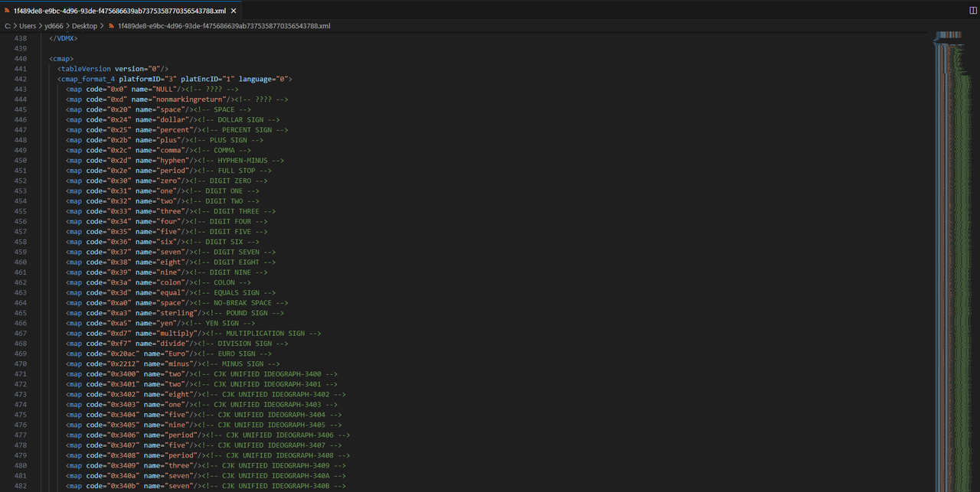Open the C: drive breadcrumb

pos(8,26)
